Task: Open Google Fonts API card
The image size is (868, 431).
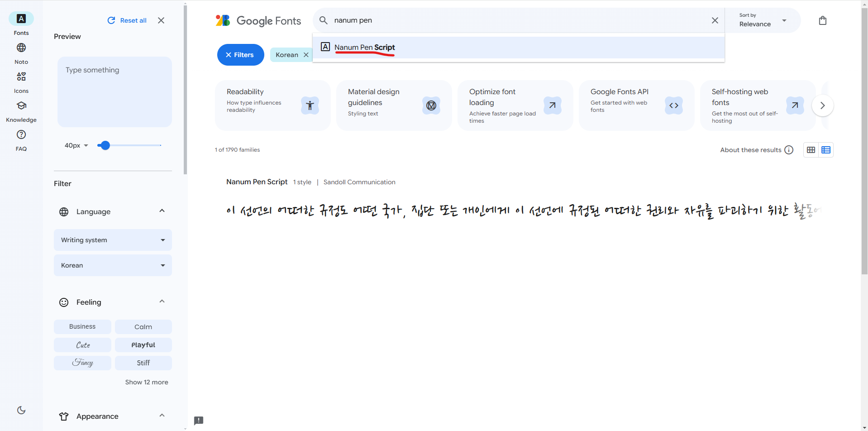Action: [637, 105]
